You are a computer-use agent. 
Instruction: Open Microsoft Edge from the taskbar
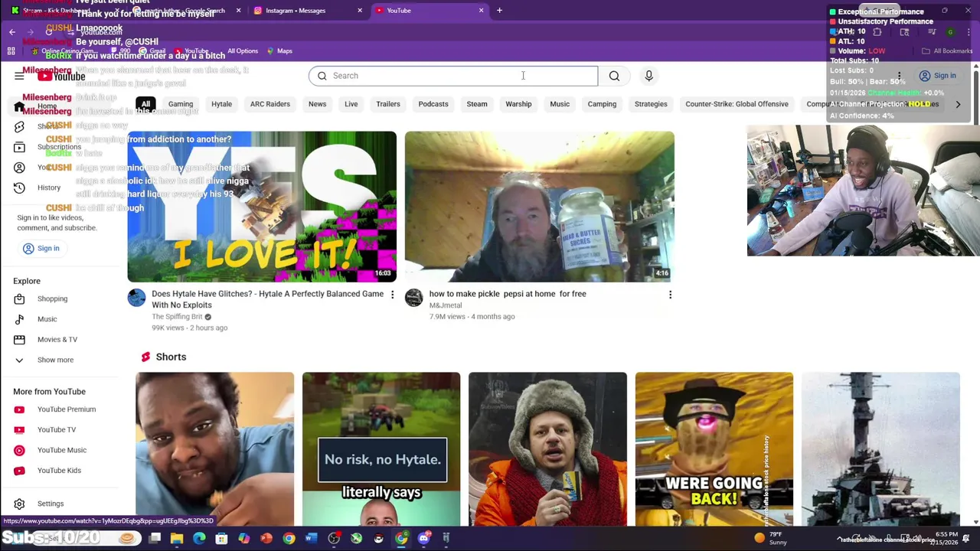click(199, 539)
